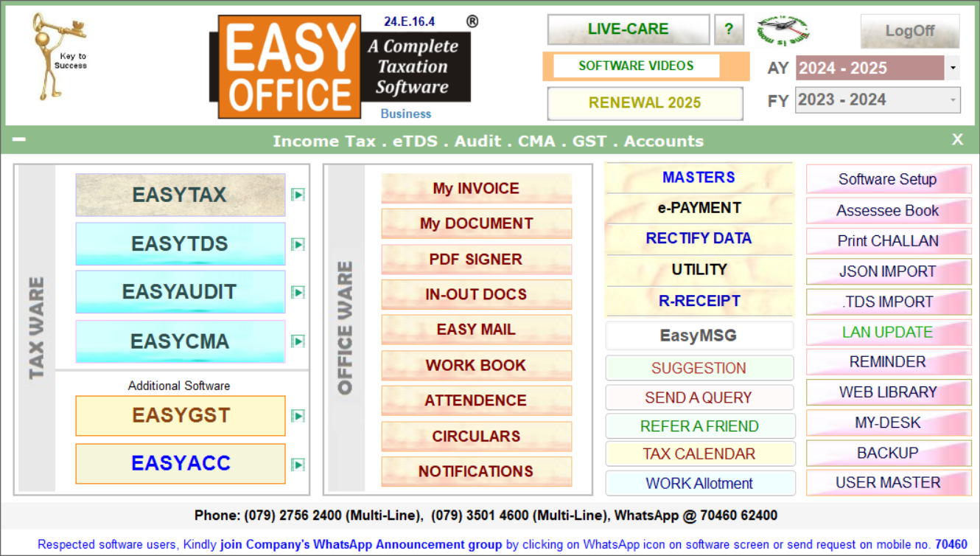Screen dimensions: 980x556
Task: Open IN-OUT DOCS
Action: point(476,294)
